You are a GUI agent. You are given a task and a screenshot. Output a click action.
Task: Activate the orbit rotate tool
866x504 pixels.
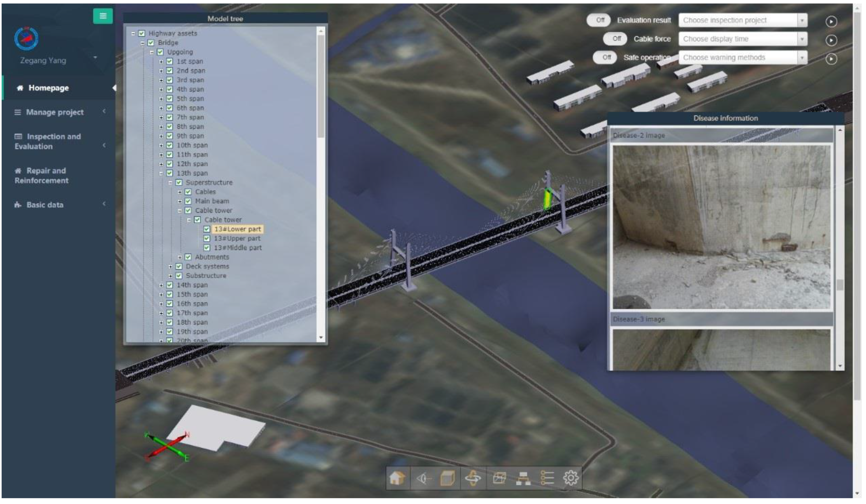(x=473, y=478)
